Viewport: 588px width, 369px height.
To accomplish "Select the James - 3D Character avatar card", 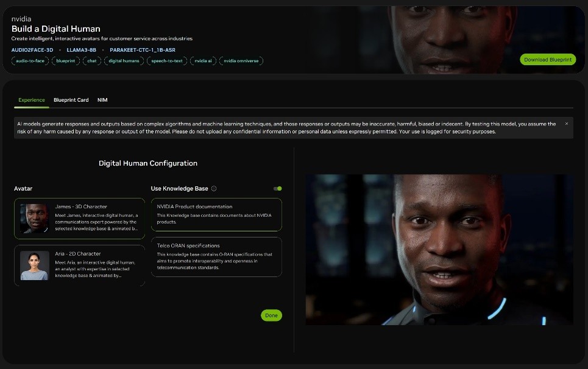I will [79, 219].
